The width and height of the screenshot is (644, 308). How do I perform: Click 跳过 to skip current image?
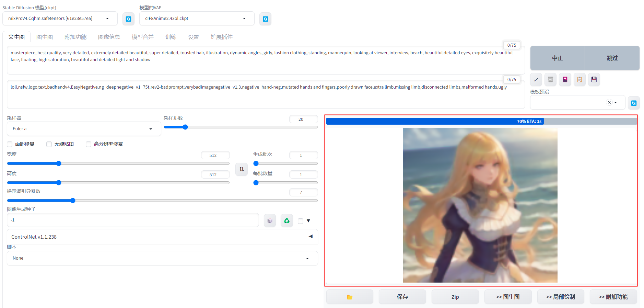click(612, 58)
